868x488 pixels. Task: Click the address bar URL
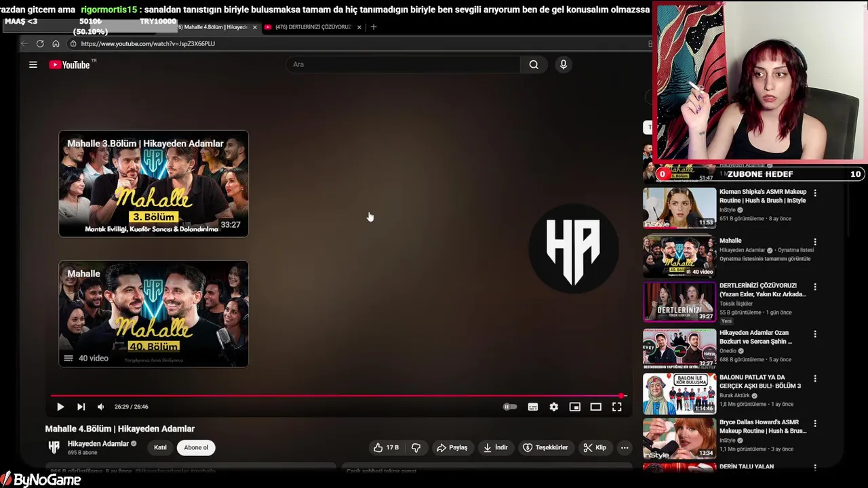pyautogui.click(x=148, y=43)
